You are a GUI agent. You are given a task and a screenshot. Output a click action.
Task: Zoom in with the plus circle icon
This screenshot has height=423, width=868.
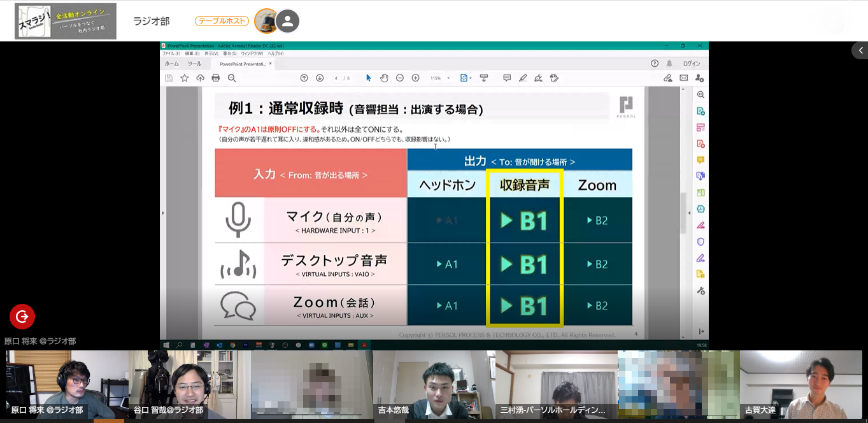point(415,78)
